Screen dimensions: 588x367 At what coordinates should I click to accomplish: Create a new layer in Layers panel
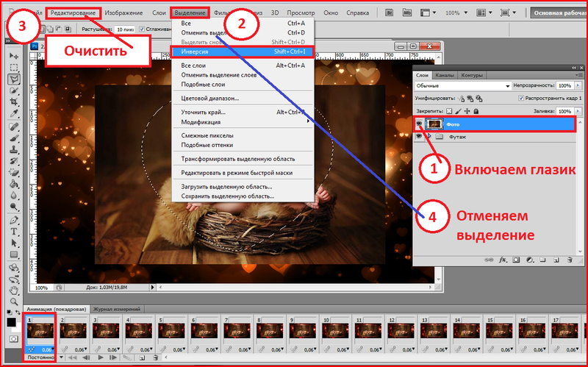(x=556, y=260)
